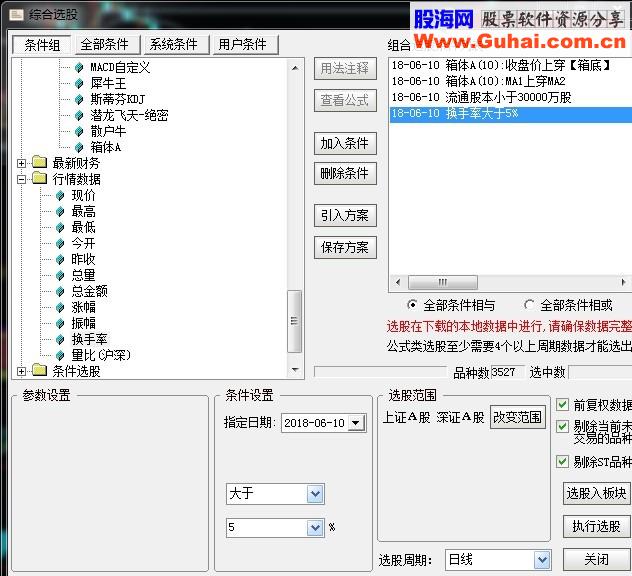632x576 pixels.
Task: Click the tree panel vertical scrollbar thumb
Action: click(295, 321)
